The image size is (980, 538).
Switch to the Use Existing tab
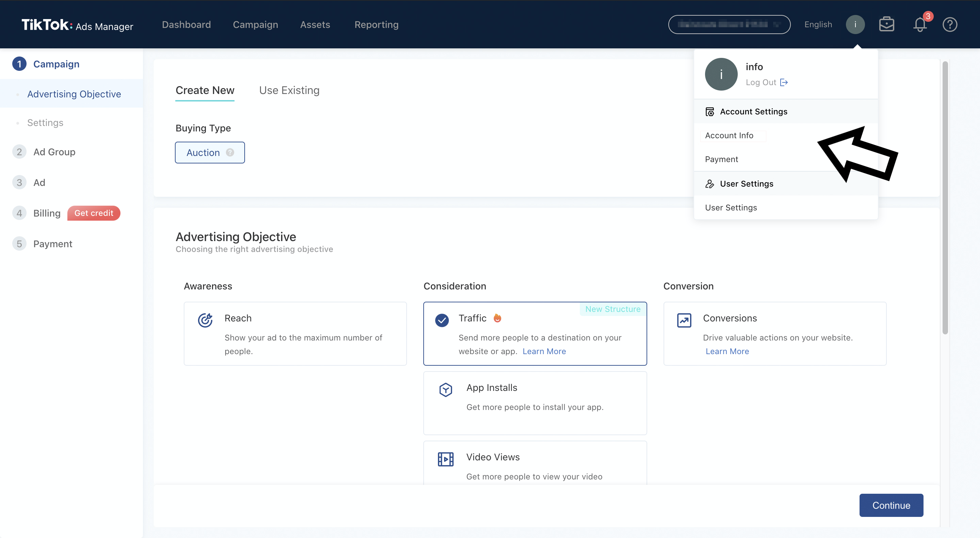coord(289,90)
